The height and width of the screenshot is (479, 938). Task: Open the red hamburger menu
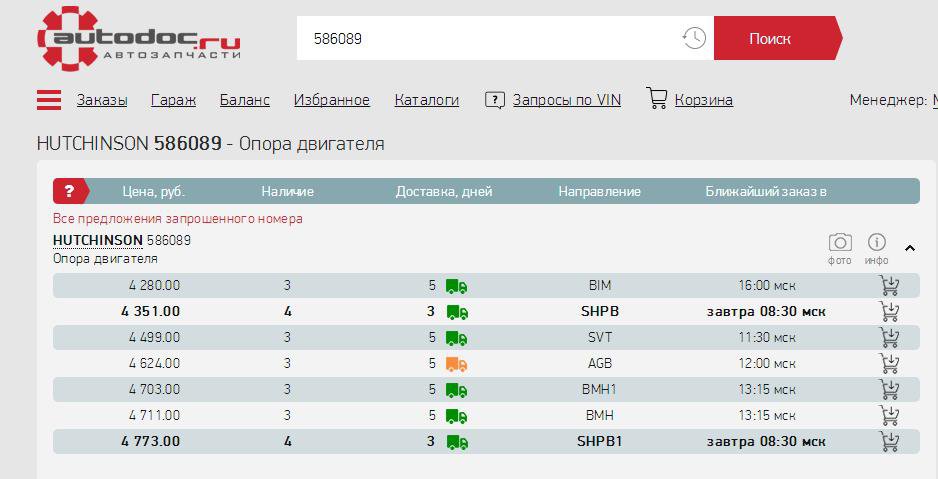pos(49,100)
